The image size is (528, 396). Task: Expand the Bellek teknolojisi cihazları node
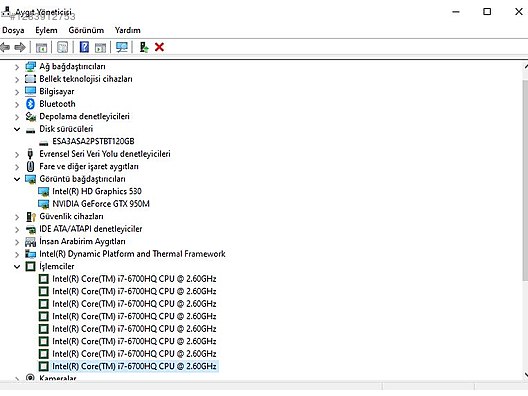coord(17,79)
